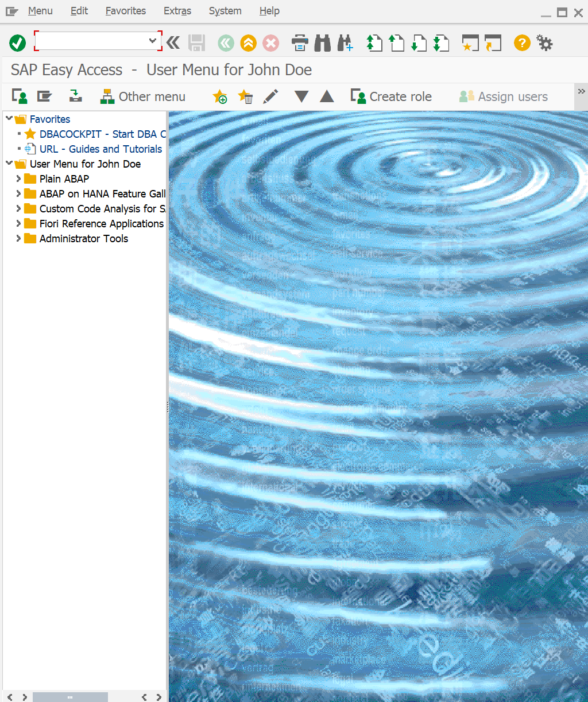
Task: Click the Generate Shortcut icon
Action: click(x=493, y=43)
